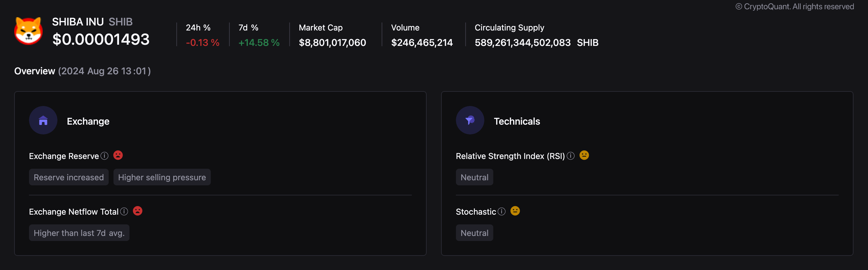
Task: Click the SHIBA INU coin name
Action: (78, 22)
